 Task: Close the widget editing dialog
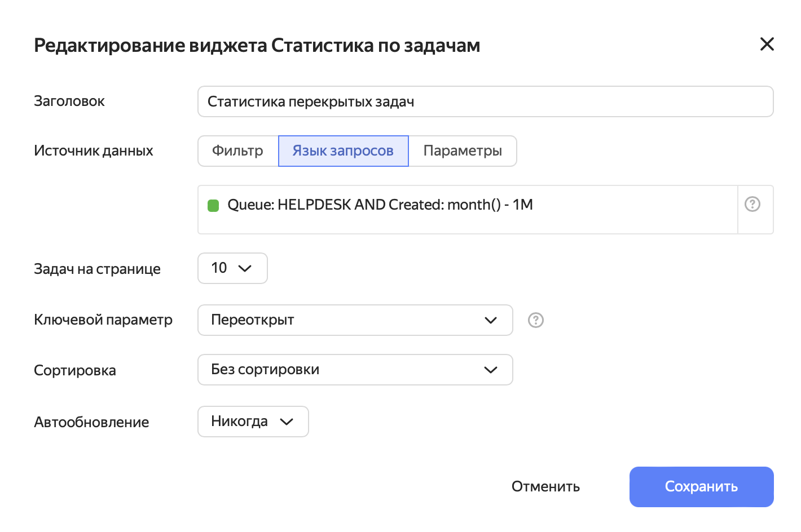767,44
